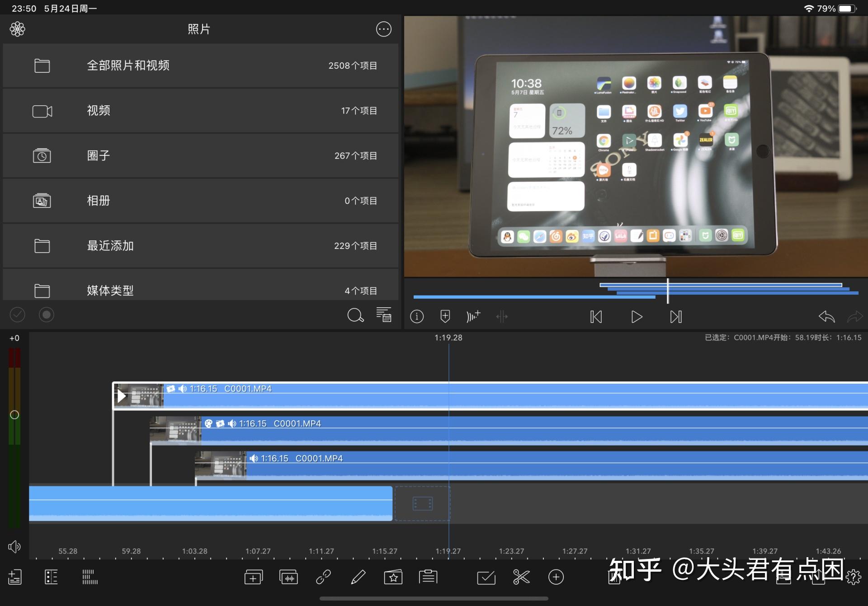The width and height of the screenshot is (868, 606).
Task: Click the project overview scrubber under preview
Action: pyautogui.click(x=636, y=291)
